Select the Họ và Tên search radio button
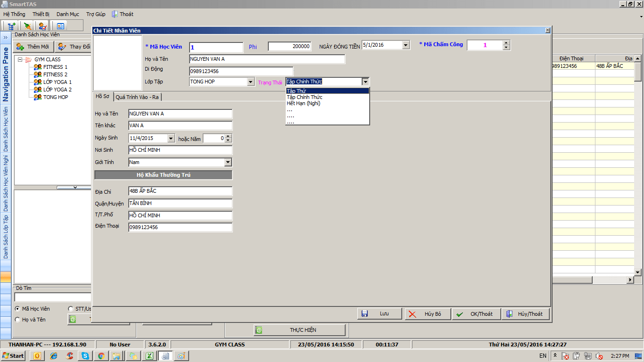 tap(17, 320)
